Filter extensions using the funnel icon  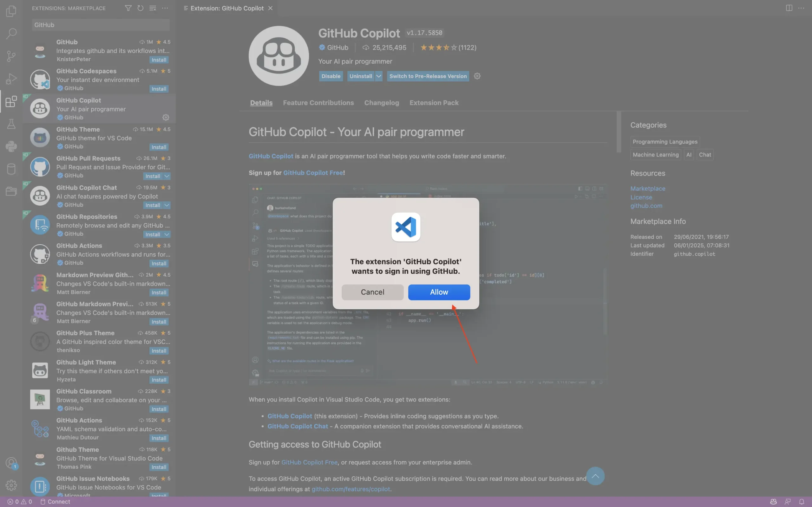click(128, 8)
